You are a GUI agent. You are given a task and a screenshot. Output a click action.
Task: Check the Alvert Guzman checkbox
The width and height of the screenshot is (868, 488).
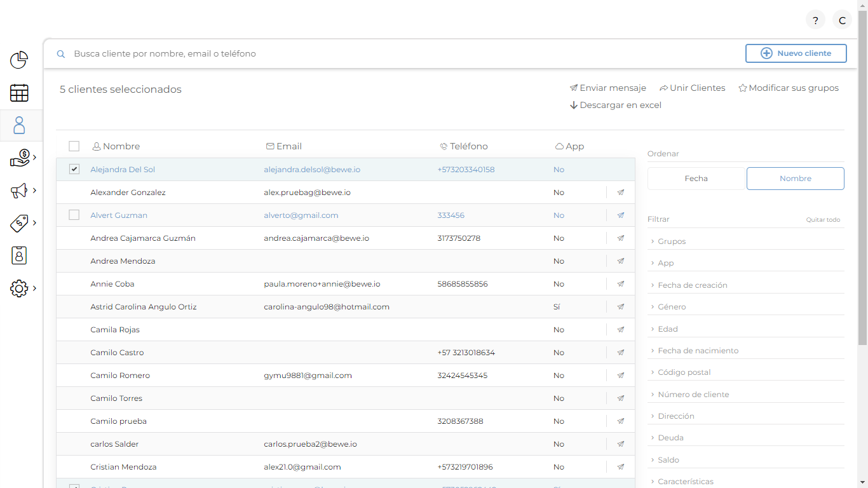tap(74, 215)
